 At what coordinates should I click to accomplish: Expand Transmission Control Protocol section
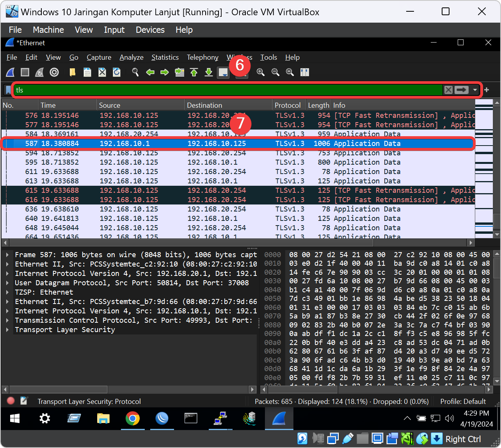[7, 320]
